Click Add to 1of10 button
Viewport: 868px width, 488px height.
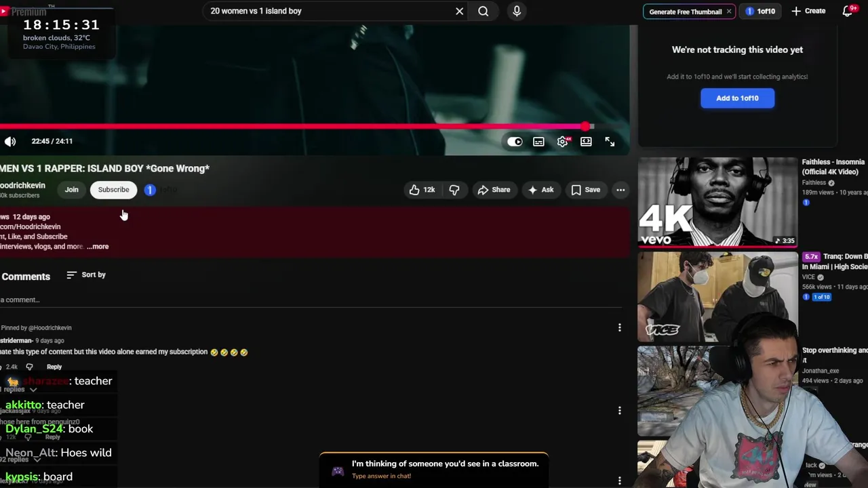737,98
